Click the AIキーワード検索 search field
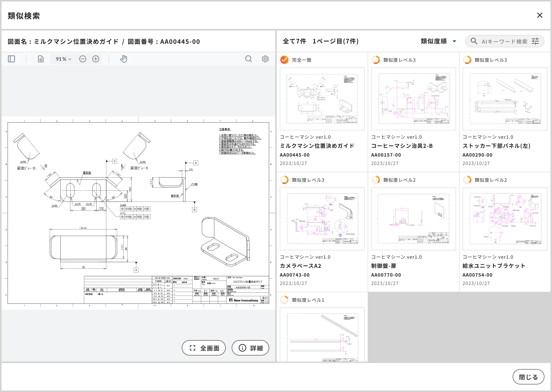 click(x=504, y=42)
